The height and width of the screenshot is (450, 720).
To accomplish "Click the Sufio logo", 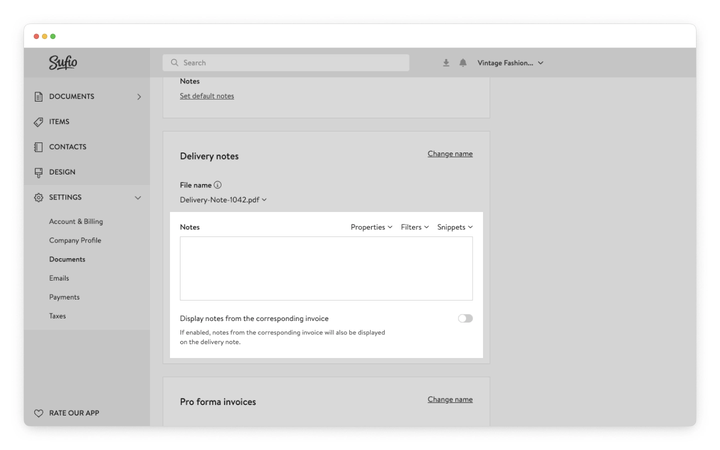I will point(63,62).
